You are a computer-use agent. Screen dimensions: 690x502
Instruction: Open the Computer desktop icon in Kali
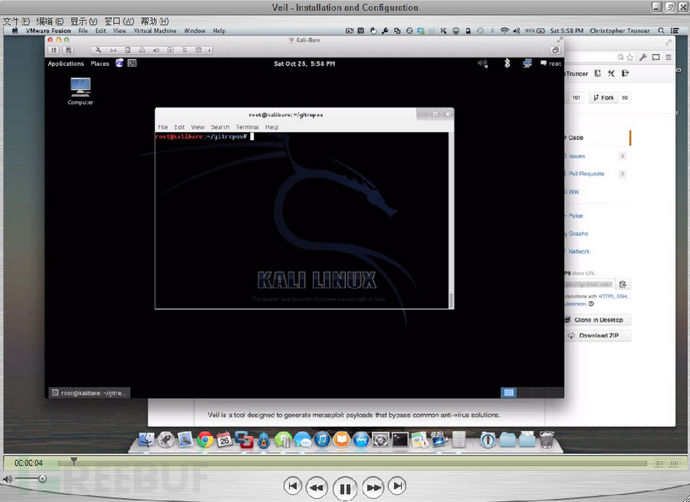click(80, 91)
